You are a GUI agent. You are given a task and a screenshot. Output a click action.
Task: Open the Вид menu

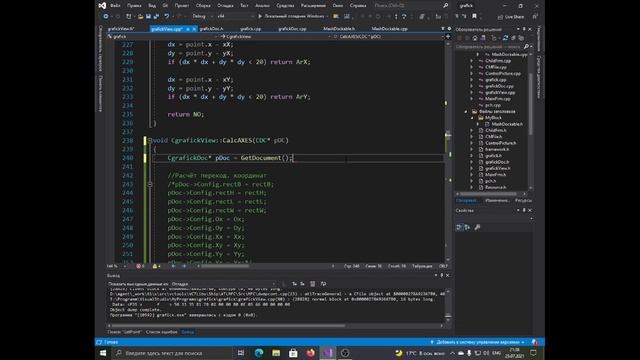[x=152, y=6]
